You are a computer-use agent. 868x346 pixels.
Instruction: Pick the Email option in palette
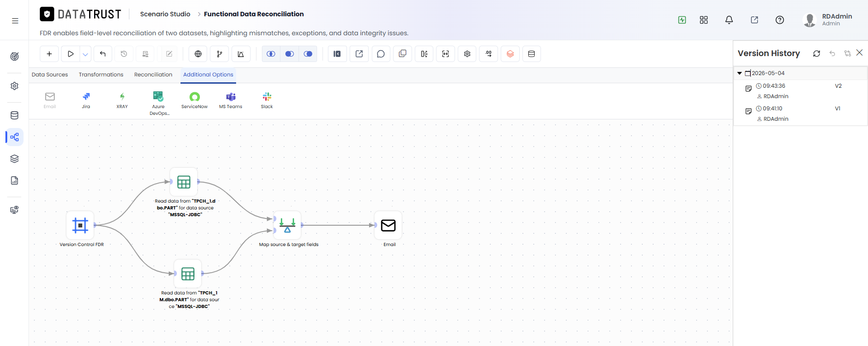[50, 100]
